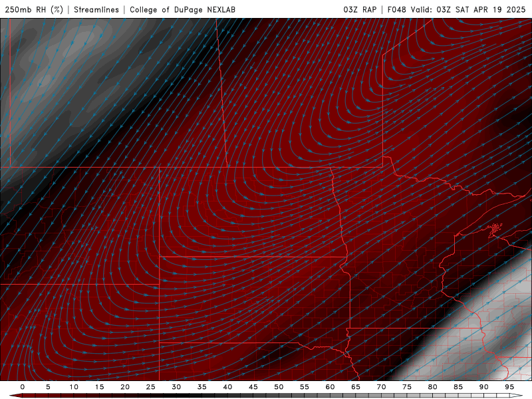Image resolution: width=532 pixels, height=399 pixels.
Task: Click the "5" colorbar scale label
Action: click(48, 387)
